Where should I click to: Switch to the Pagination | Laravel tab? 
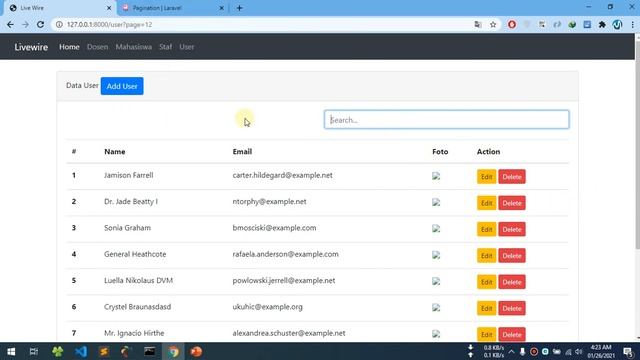point(172,8)
